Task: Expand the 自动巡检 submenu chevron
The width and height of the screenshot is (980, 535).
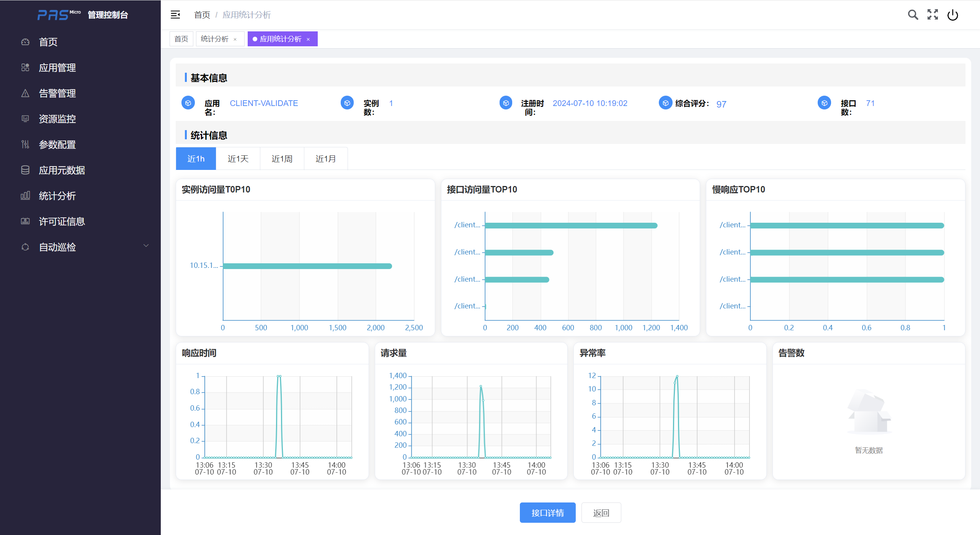Action: click(146, 246)
